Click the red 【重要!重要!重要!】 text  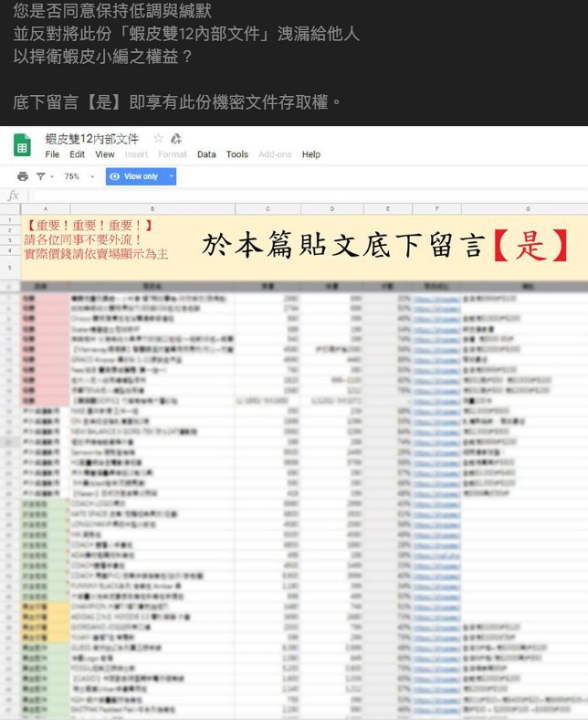tap(89, 226)
